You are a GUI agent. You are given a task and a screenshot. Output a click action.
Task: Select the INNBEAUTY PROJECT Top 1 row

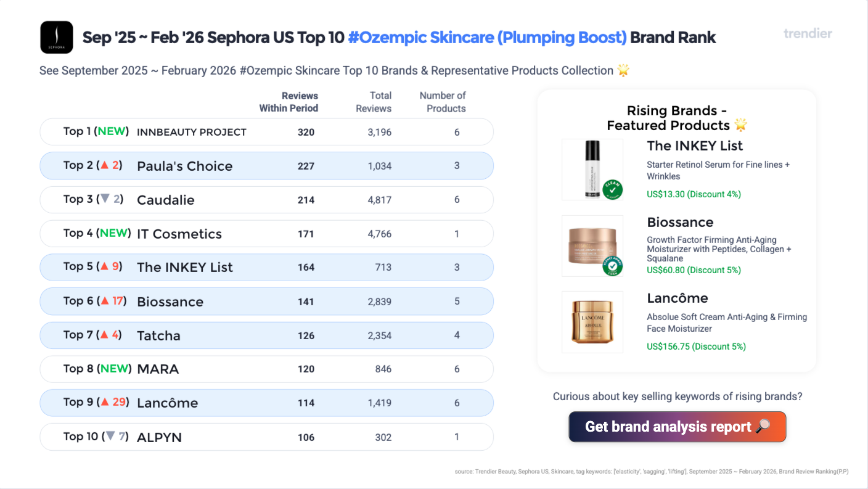coord(266,132)
